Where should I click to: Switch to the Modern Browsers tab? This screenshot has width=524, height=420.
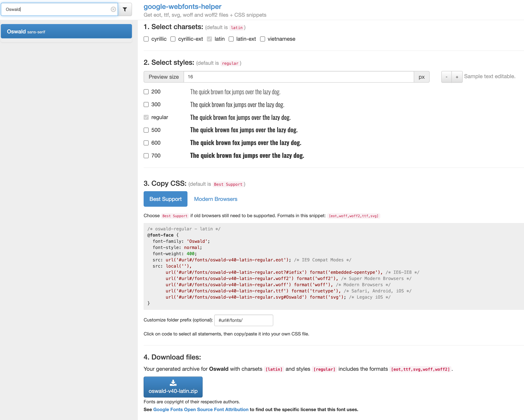(x=216, y=199)
